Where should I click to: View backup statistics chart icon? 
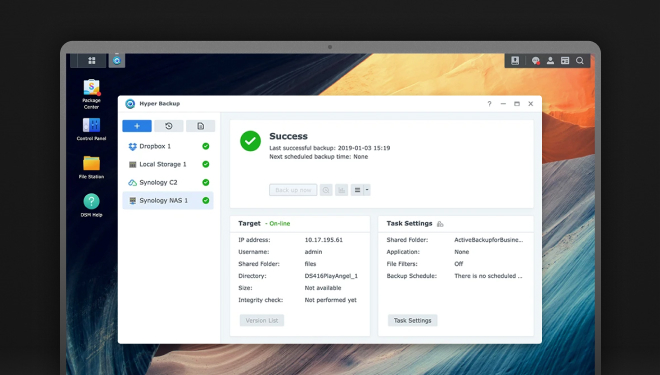coord(341,190)
